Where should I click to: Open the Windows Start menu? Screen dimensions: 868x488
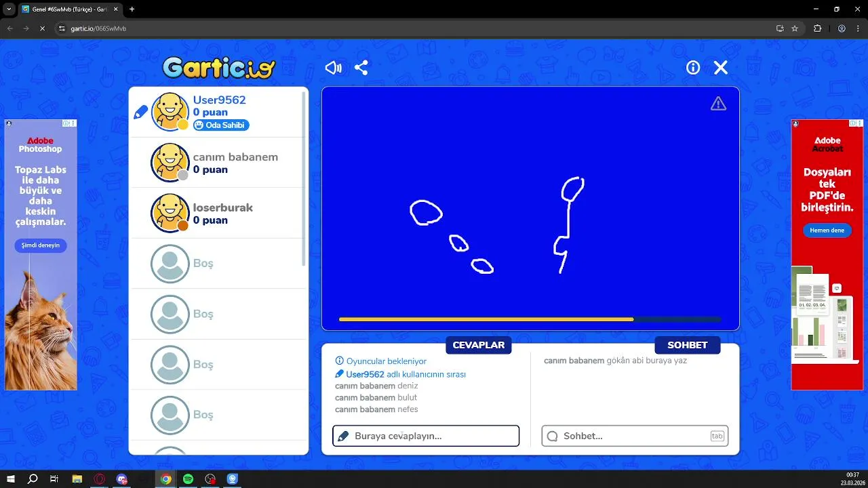click(x=11, y=479)
